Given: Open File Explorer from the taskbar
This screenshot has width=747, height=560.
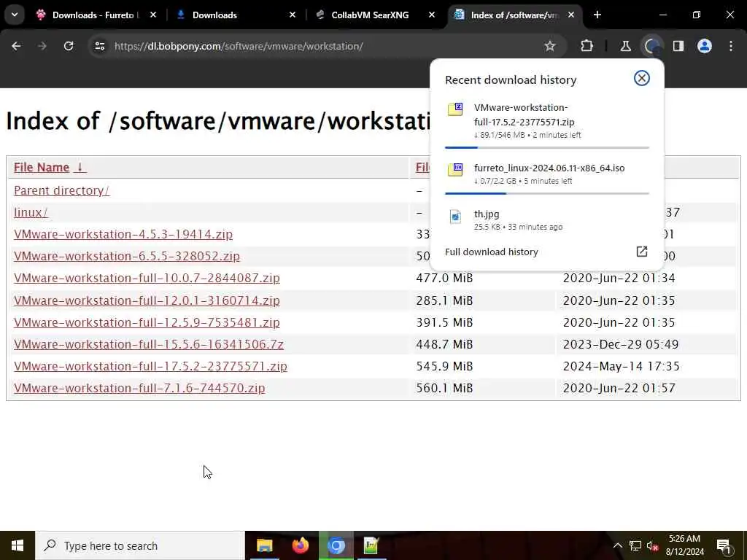Looking at the screenshot, I should 264,545.
